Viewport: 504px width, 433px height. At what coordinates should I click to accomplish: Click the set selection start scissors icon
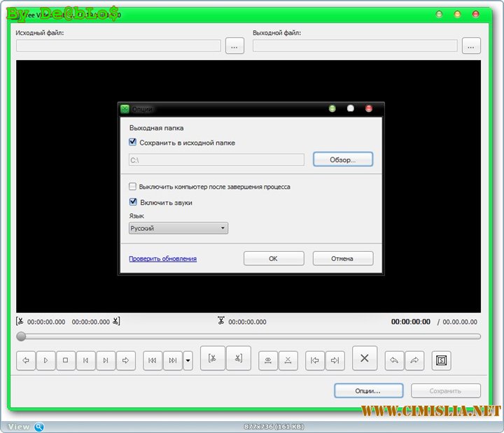tap(213, 358)
